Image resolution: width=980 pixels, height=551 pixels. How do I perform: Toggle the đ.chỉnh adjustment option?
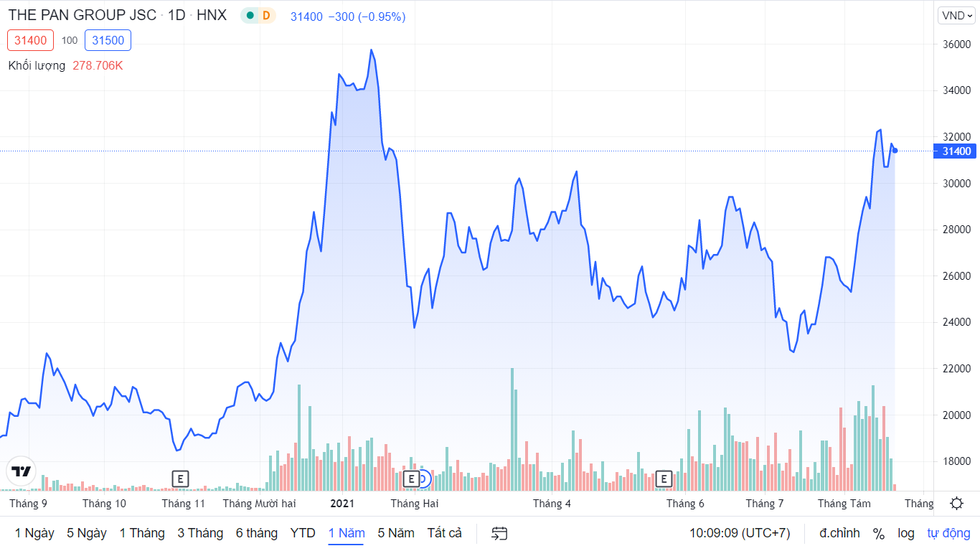click(839, 533)
